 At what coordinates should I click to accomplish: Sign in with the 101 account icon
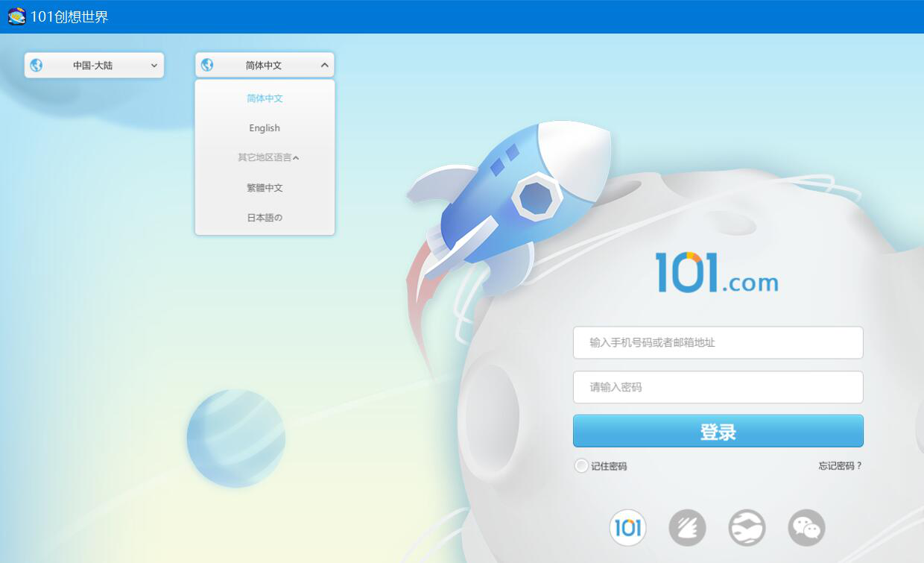(627, 528)
